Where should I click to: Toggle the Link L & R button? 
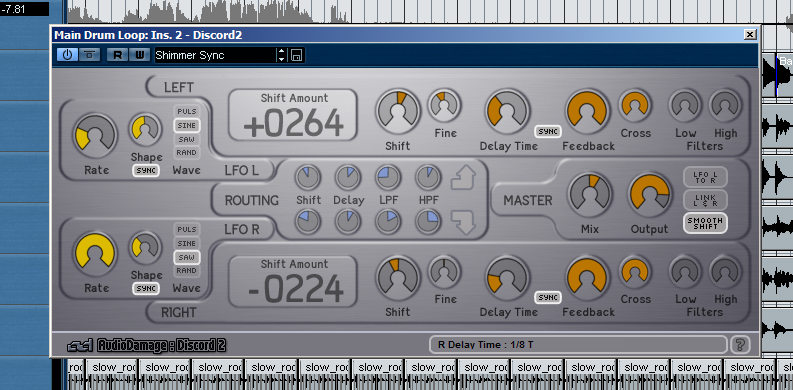pyautogui.click(x=705, y=200)
